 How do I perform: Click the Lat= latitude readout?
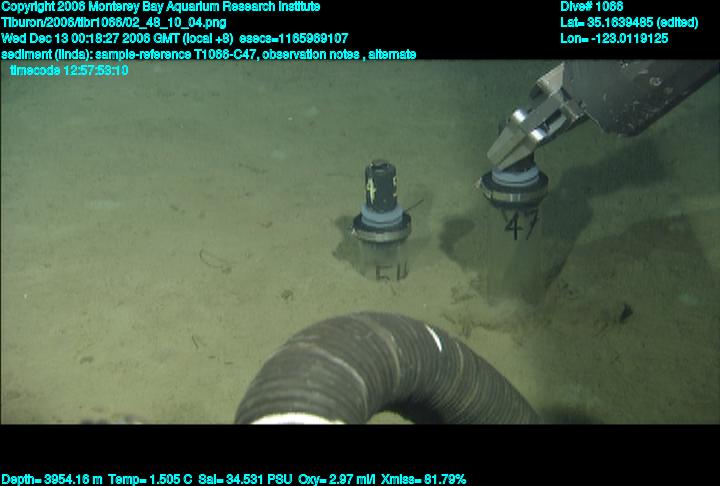(x=629, y=22)
